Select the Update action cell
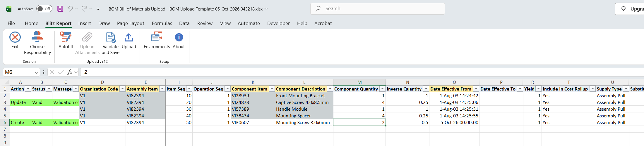The height and width of the screenshot is (146, 644). [20, 102]
